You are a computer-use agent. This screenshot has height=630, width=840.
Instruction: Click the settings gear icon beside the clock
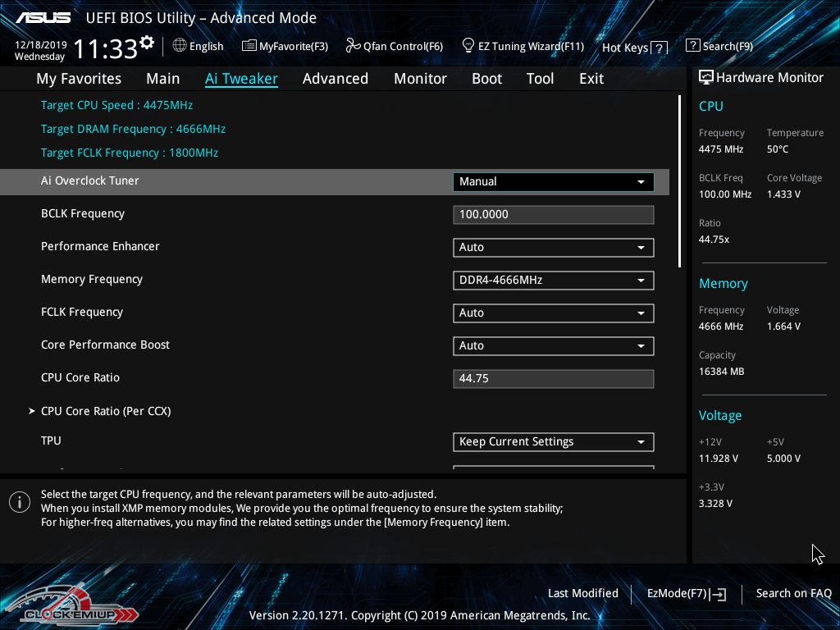pyautogui.click(x=147, y=42)
